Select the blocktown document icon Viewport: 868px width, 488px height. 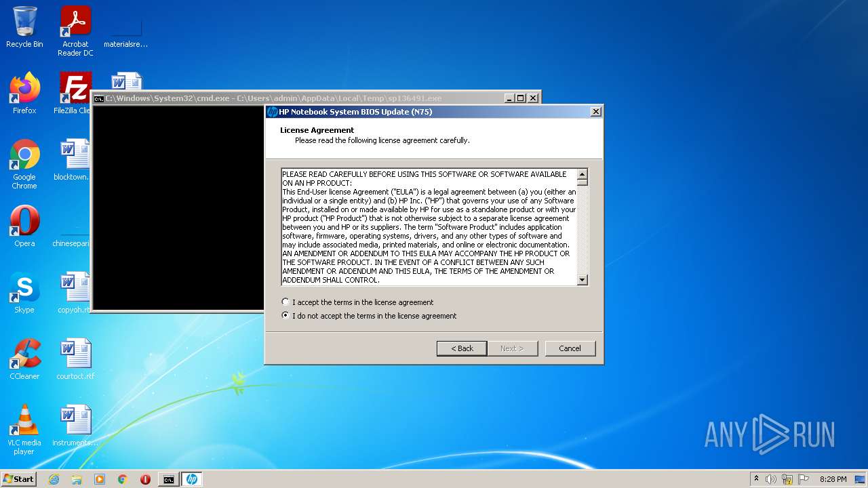click(73, 160)
